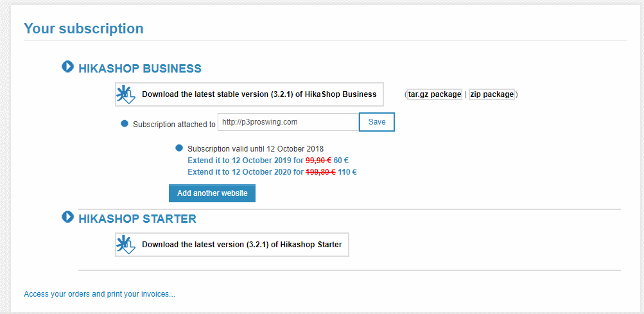Open Access your orders and invoices link
The width and height of the screenshot is (644, 314).
pos(100,294)
